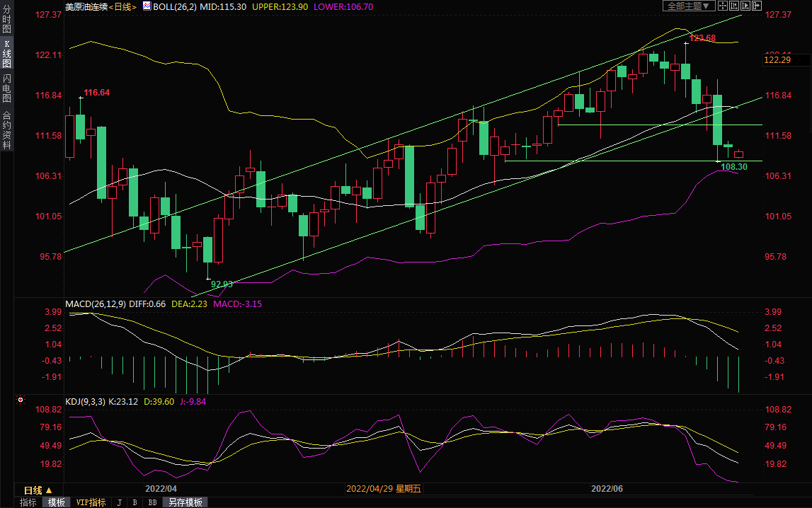
Task: Click the vertical range measurement icon
Action: [x=734, y=6]
